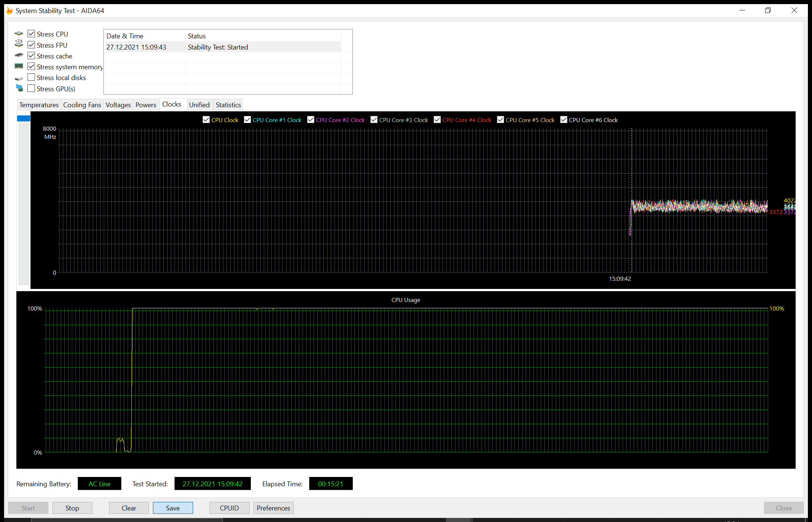Click the 123 FPU icon
Viewport: 812px width, 522px height.
[x=19, y=44]
